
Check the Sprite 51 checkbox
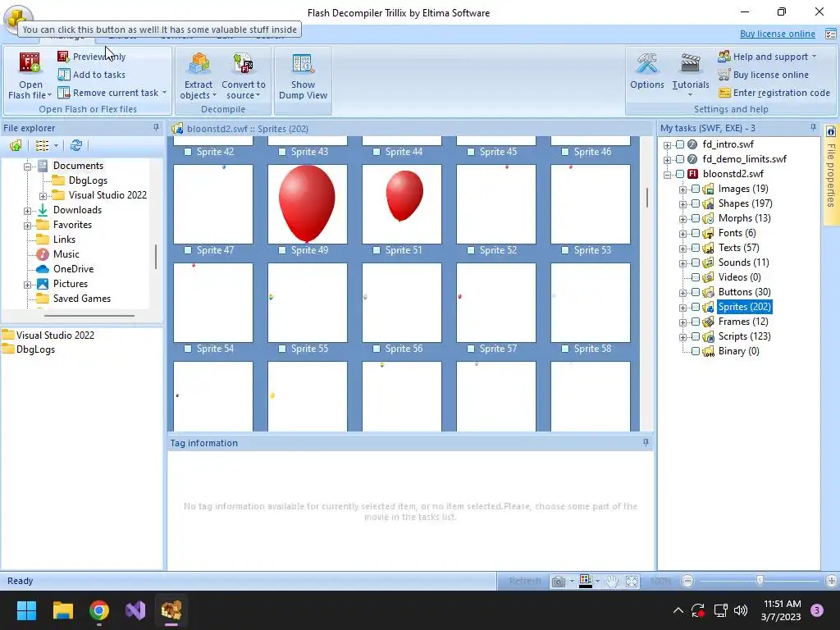pyautogui.click(x=377, y=250)
